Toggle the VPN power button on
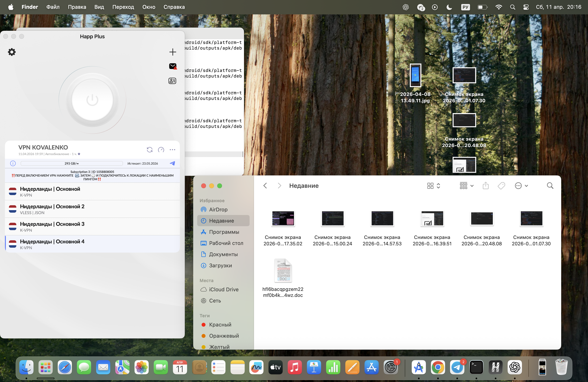This screenshot has height=382, width=588. click(92, 100)
